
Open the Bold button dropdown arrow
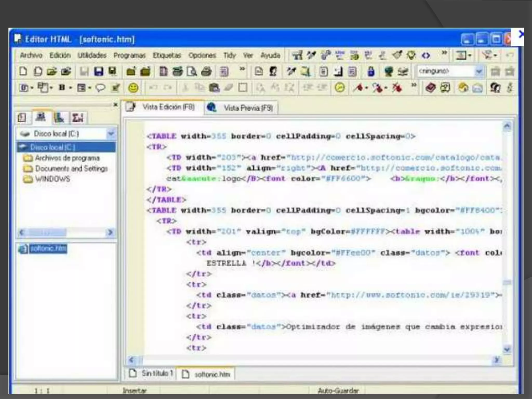pos(70,88)
